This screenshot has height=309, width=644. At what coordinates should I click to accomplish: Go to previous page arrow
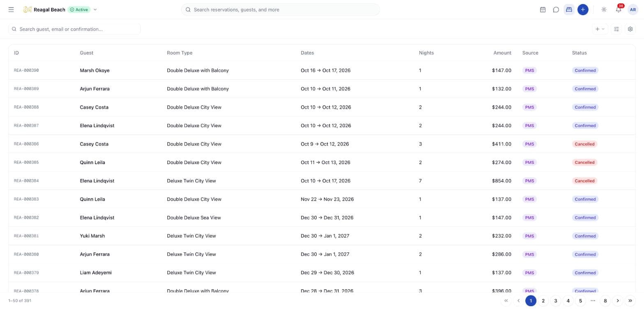[x=518, y=301]
